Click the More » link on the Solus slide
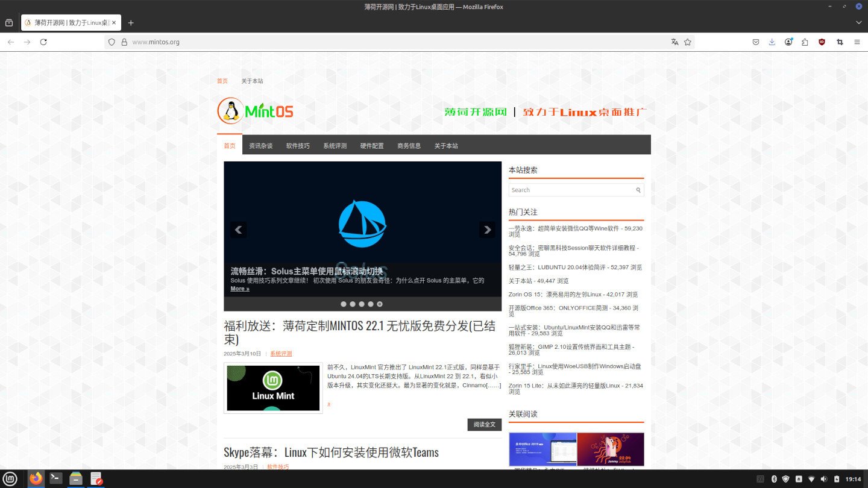 point(240,289)
